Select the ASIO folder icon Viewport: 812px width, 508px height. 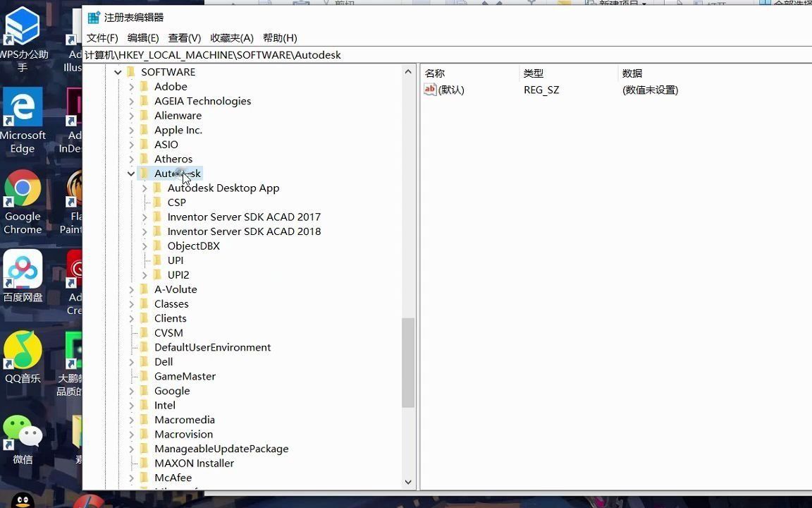[144, 145]
